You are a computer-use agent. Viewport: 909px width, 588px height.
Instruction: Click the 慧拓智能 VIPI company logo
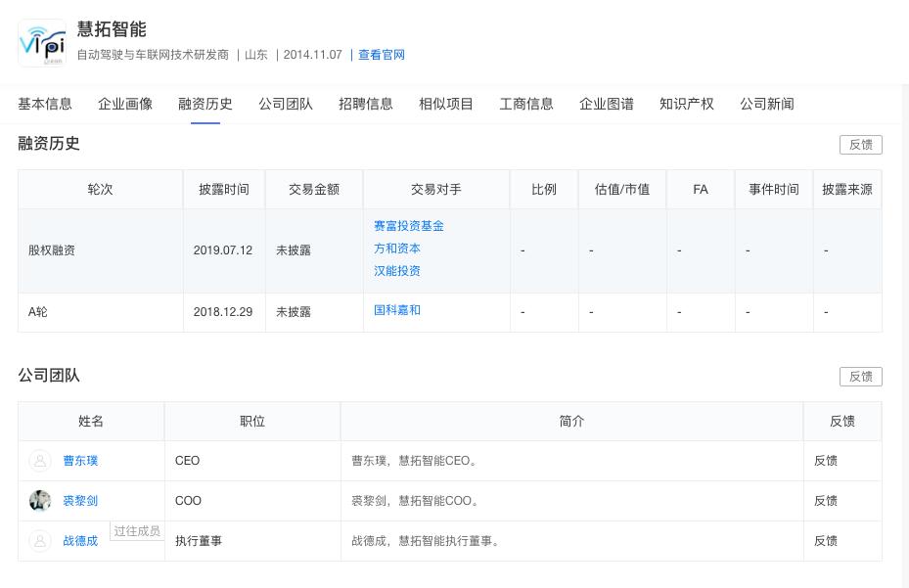(x=42, y=42)
